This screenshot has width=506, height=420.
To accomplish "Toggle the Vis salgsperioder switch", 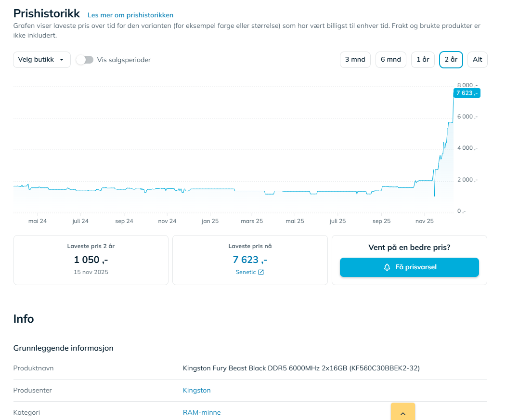I will coord(85,60).
